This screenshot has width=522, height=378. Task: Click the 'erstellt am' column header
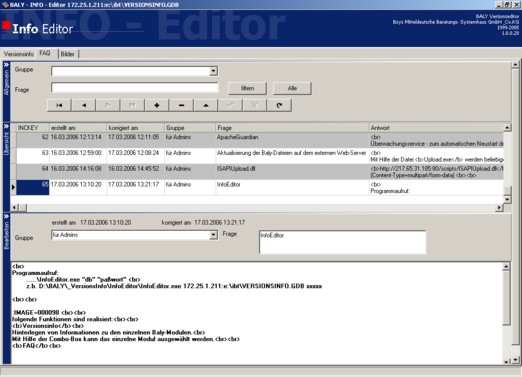(78, 128)
